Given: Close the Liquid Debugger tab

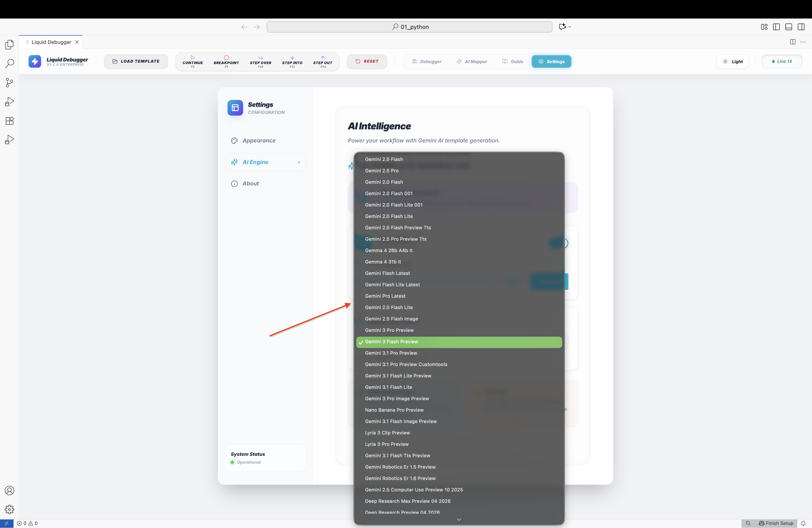Looking at the screenshot, I should pos(77,42).
